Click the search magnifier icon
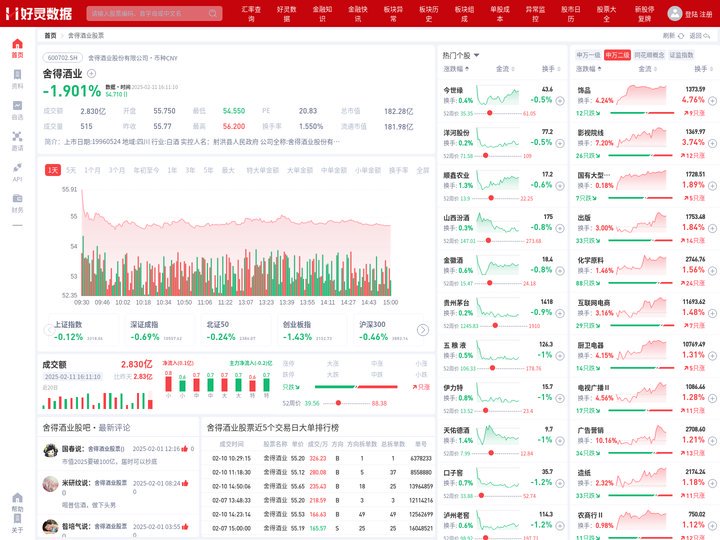 (x=213, y=13)
